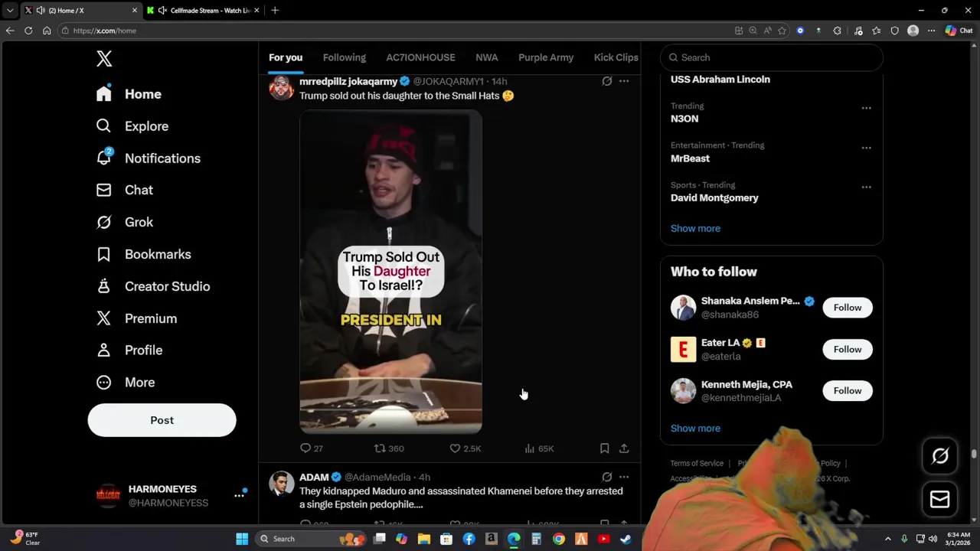Open mrredpillz jokaqarmy profile avatar
The width and height of the screenshot is (980, 551).
(x=281, y=87)
